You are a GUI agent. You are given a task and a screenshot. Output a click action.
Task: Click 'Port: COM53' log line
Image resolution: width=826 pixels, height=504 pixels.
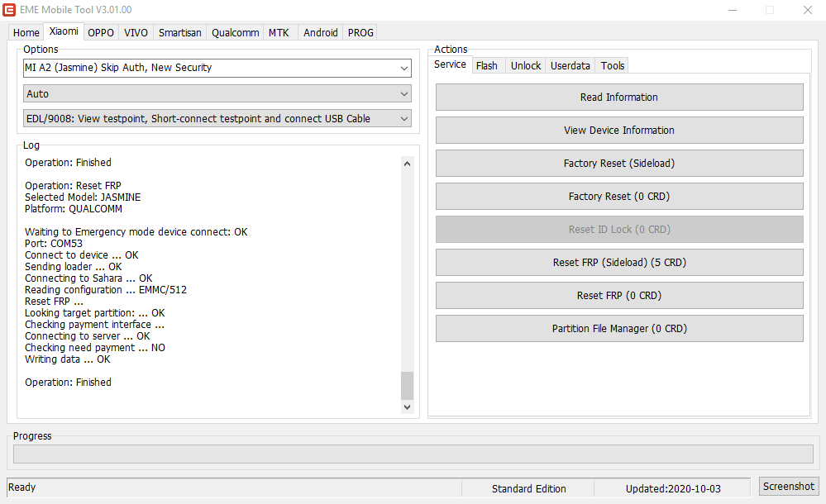tap(54, 243)
